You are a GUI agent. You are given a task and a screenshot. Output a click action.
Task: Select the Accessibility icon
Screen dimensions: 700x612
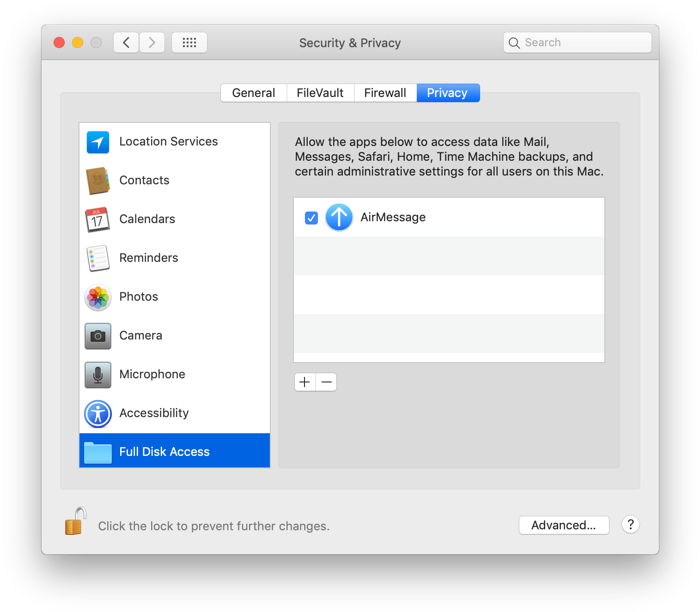pyautogui.click(x=98, y=413)
